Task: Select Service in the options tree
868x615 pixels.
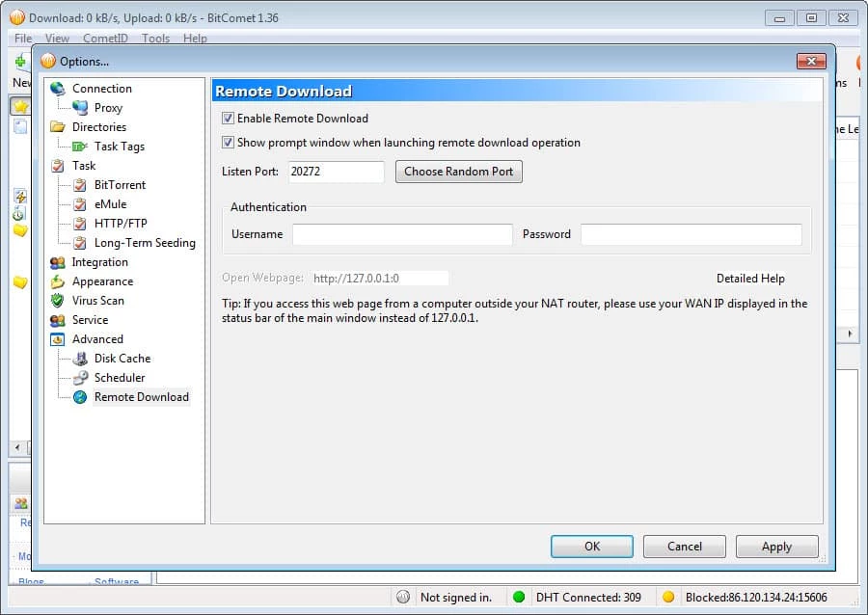Action: [90, 320]
